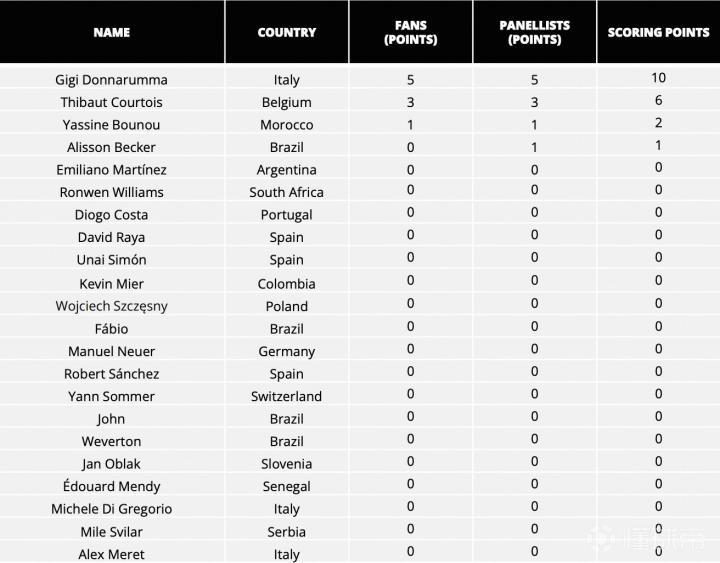Image resolution: width=720 pixels, height=563 pixels.
Task: Click the name Gigi Donnarumma
Action: coord(112,79)
